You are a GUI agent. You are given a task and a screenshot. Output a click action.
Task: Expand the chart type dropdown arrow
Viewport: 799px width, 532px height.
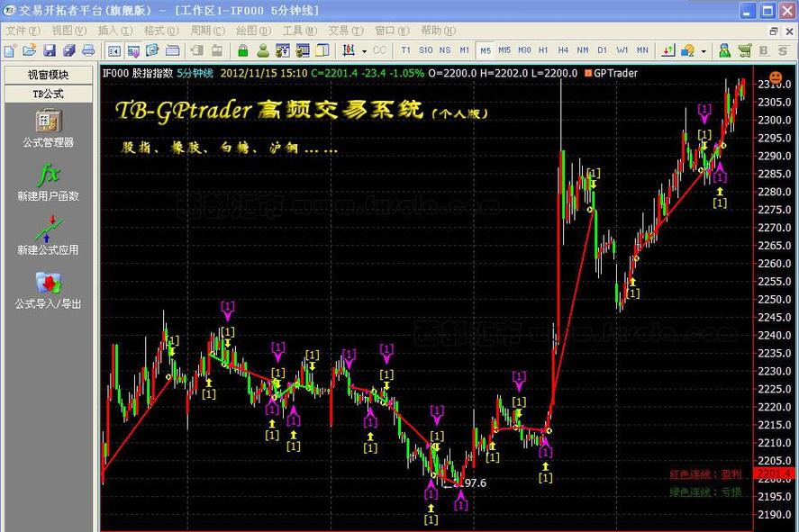pyautogui.click(x=364, y=50)
